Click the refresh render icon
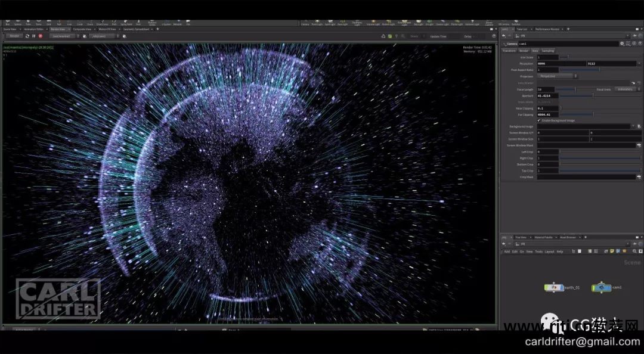644x354 pixels. coord(27,36)
